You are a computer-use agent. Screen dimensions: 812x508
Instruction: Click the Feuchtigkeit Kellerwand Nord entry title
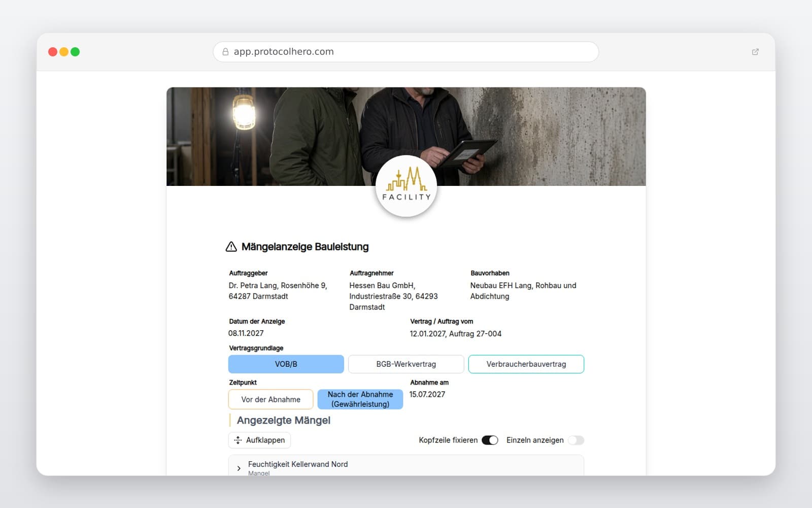(298, 464)
